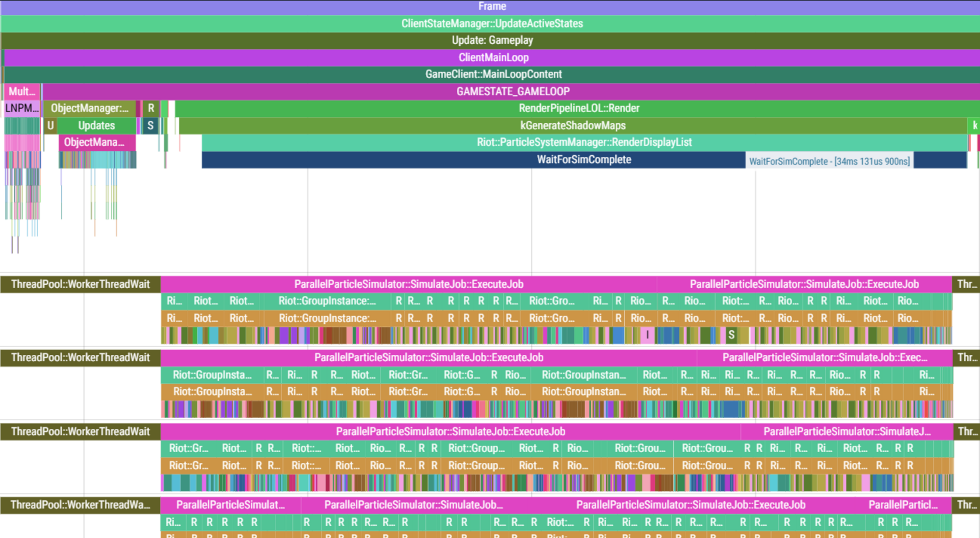The height and width of the screenshot is (538, 980).
Task: Click the magenta ObjectMana... slice
Action: pyautogui.click(x=96, y=143)
